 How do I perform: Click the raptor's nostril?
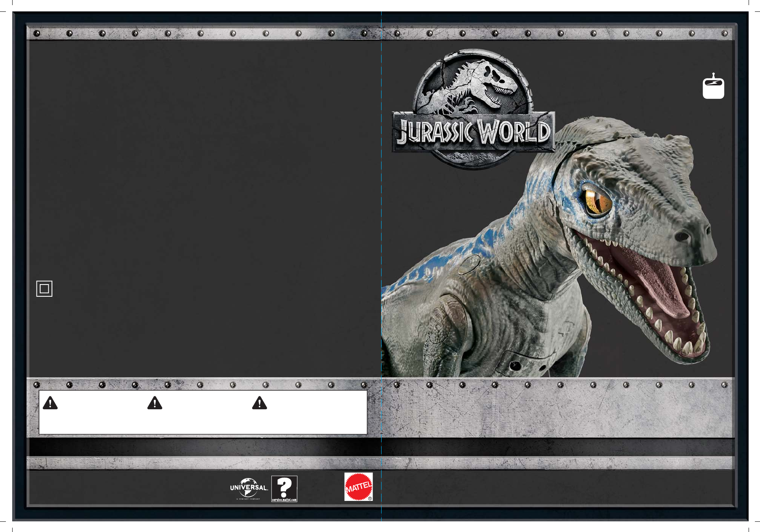click(x=682, y=236)
